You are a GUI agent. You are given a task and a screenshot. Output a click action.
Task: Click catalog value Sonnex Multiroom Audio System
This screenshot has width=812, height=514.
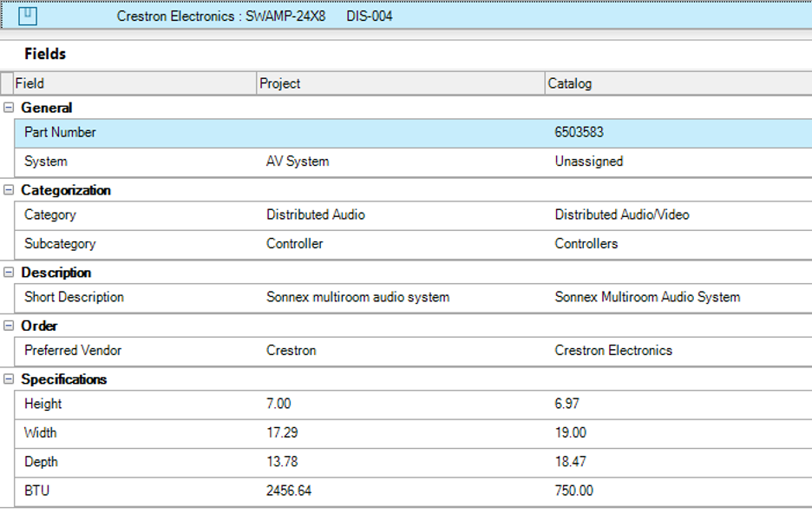tap(647, 298)
